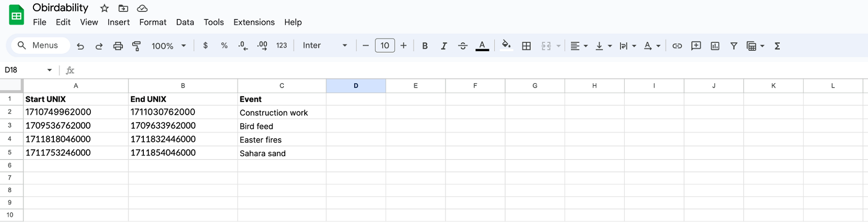Viewport: 868px width, 222px height.
Task: Star the Obirdability document
Action: 104,8
